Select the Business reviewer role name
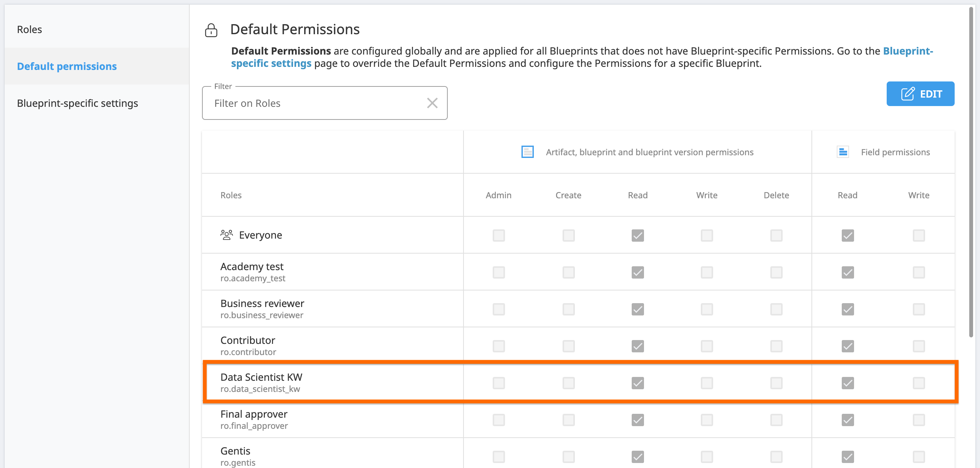 (x=262, y=303)
